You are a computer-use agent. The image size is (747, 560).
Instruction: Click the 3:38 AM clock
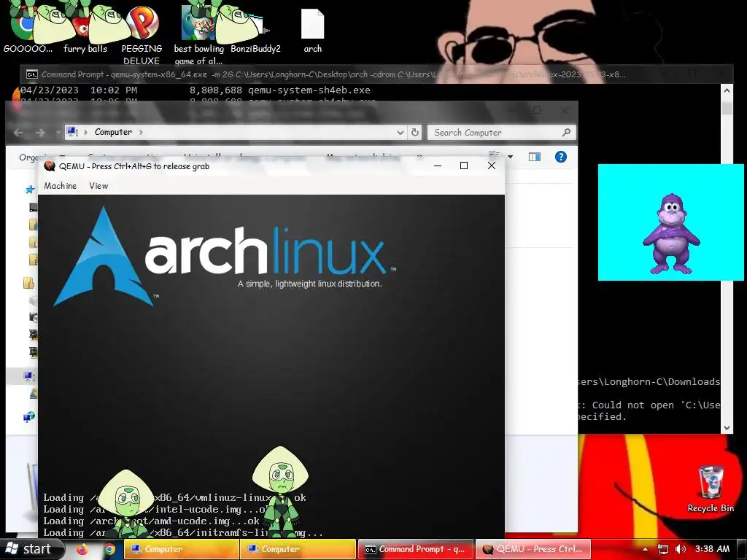coord(712,549)
